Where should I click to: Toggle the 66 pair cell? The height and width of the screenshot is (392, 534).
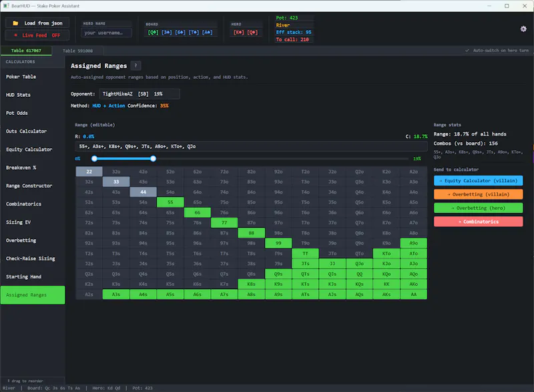coord(197,212)
